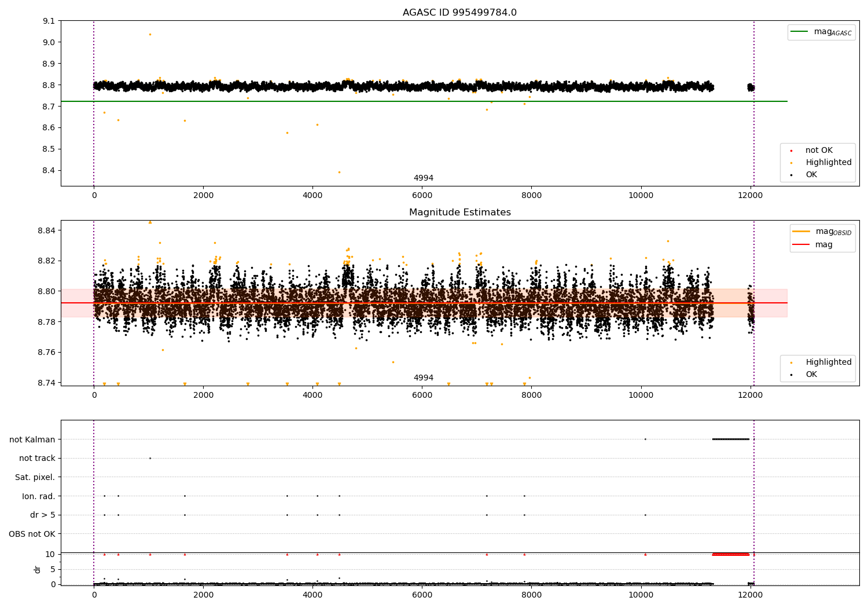Viewport: 868px width, 608px height.
Task: Click the green line sample in mag AGASC legend
Action: (799, 32)
